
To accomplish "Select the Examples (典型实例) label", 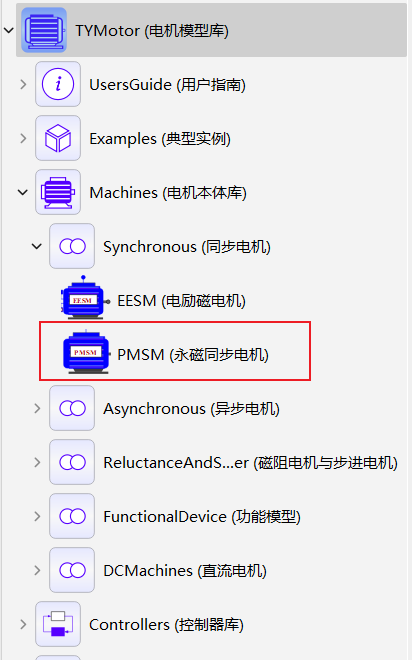I will click(x=160, y=139).
